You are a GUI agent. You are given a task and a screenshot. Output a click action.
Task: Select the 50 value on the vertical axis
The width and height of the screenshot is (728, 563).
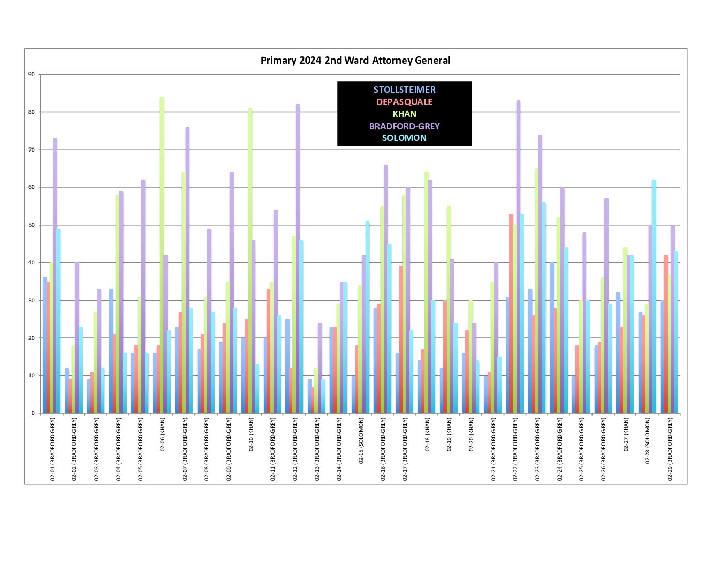tap(32, 225)
